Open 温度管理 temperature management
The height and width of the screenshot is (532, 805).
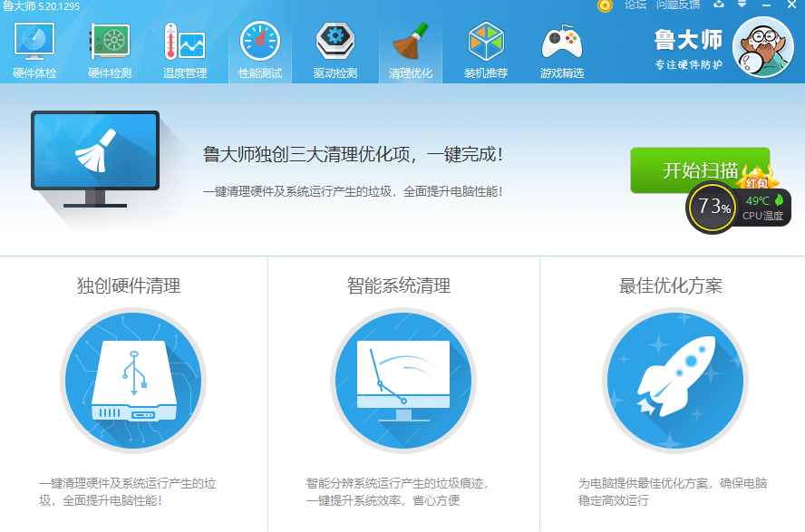[x=185, y=51]
